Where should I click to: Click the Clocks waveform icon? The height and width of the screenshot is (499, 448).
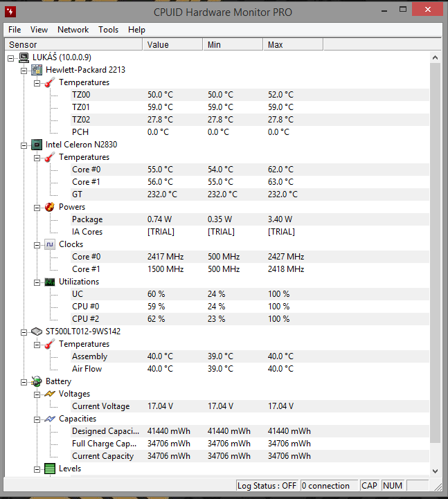[49, 244]
